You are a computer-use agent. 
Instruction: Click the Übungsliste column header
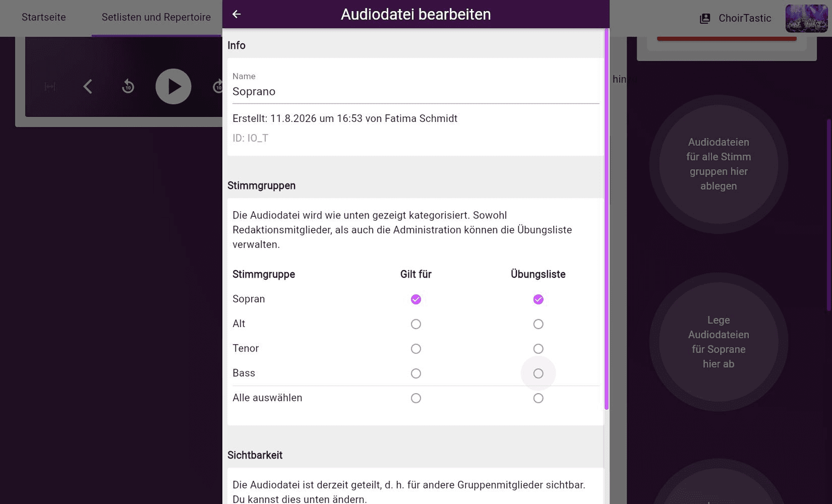(538, 274)
